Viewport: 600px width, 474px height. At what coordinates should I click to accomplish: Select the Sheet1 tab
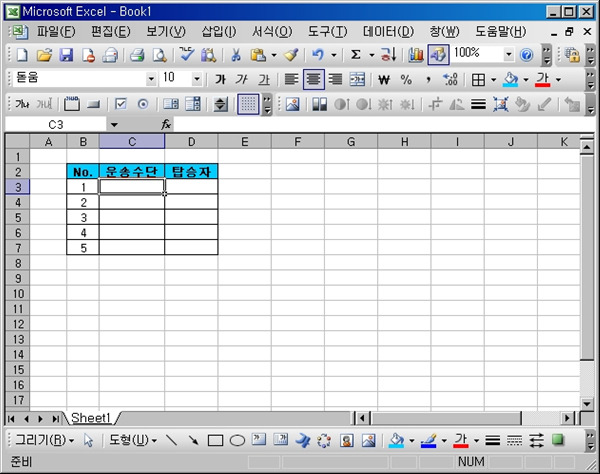point(90,418)
